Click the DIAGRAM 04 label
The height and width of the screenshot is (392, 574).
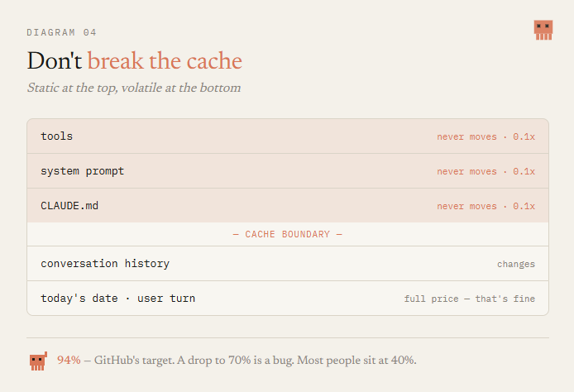pos(61,32)
